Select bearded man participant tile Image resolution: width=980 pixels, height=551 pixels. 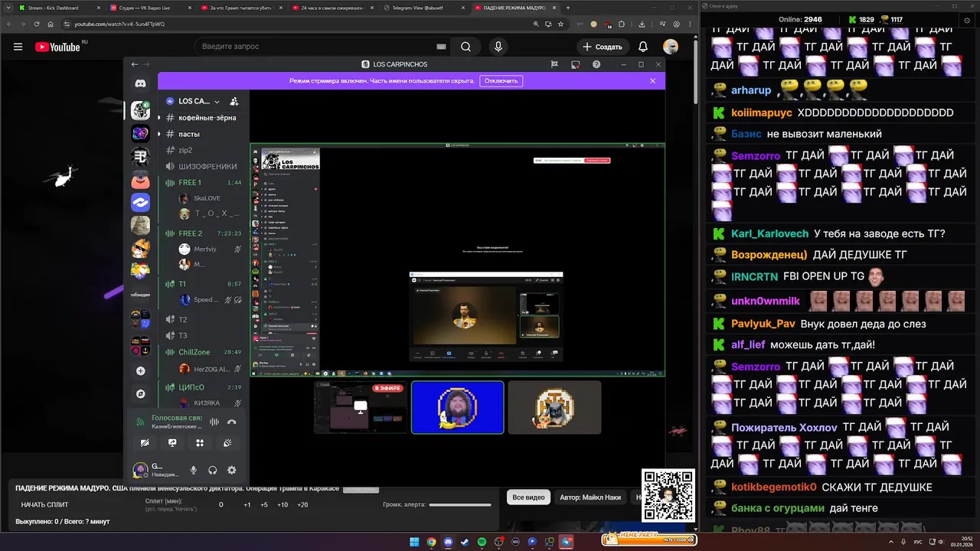tap(457, 407)
